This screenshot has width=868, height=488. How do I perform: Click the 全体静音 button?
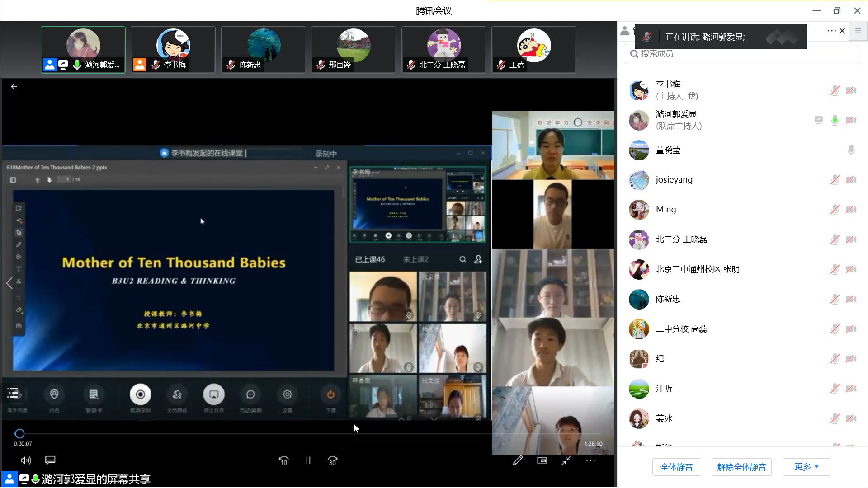tap(676, 467)
